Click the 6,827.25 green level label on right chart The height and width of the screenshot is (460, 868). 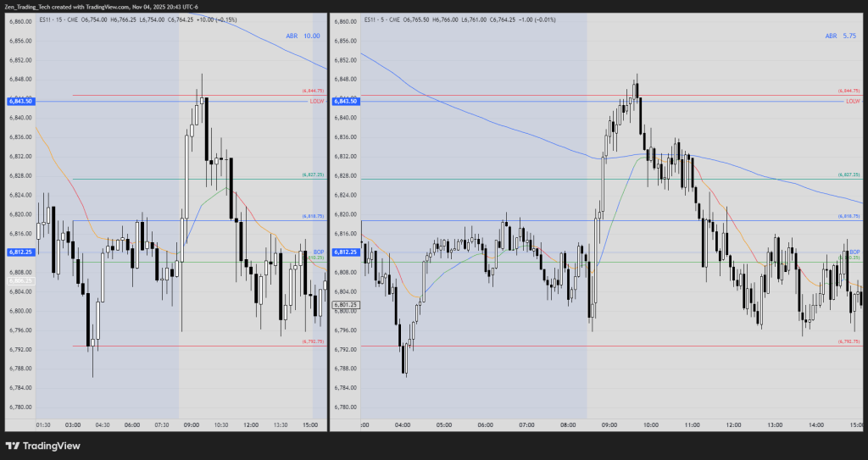(849, 175)
